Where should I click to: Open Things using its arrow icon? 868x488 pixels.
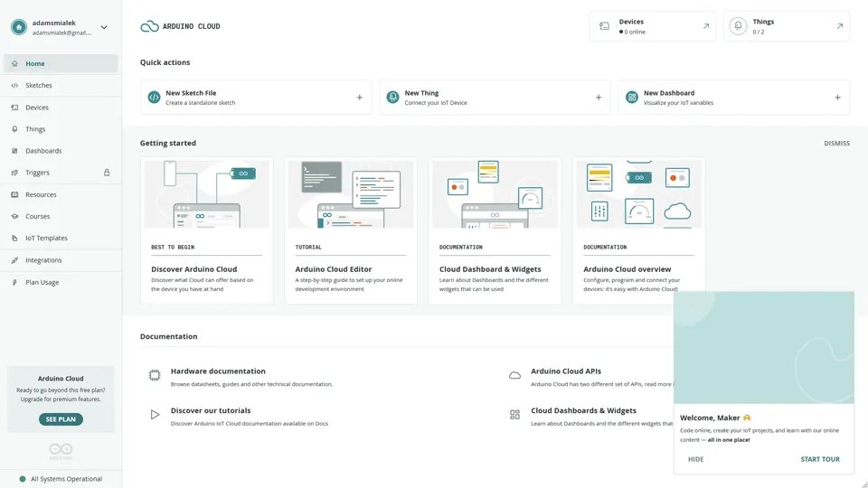(840, 26)
